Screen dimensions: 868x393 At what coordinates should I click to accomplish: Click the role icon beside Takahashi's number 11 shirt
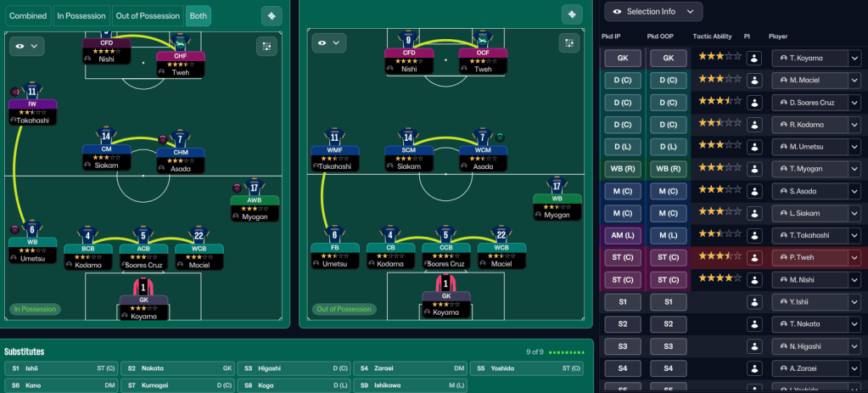14,91
